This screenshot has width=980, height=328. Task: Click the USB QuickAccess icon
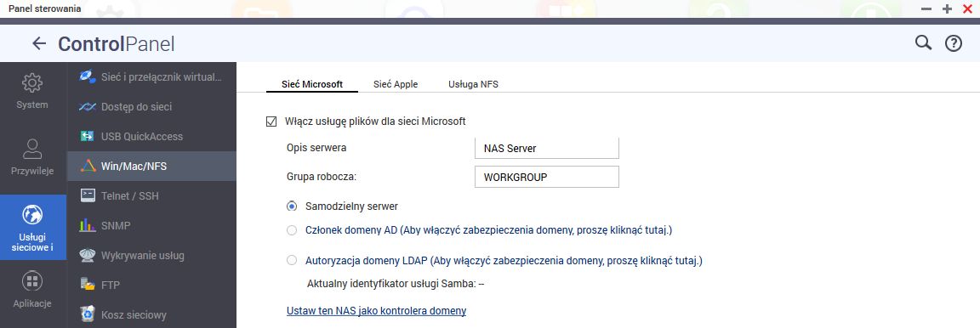pyautogui.click(x=88, y=136)
